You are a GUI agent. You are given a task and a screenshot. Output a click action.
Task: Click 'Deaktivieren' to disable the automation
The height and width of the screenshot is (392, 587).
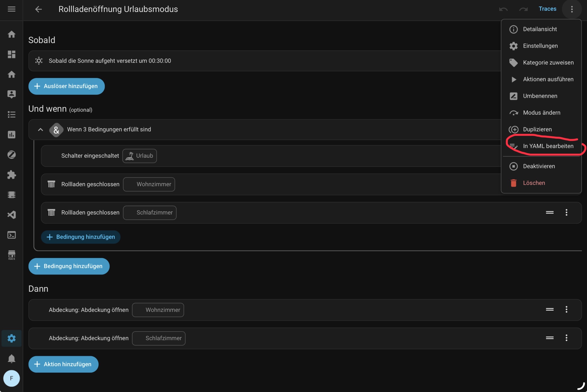[539, 166]
